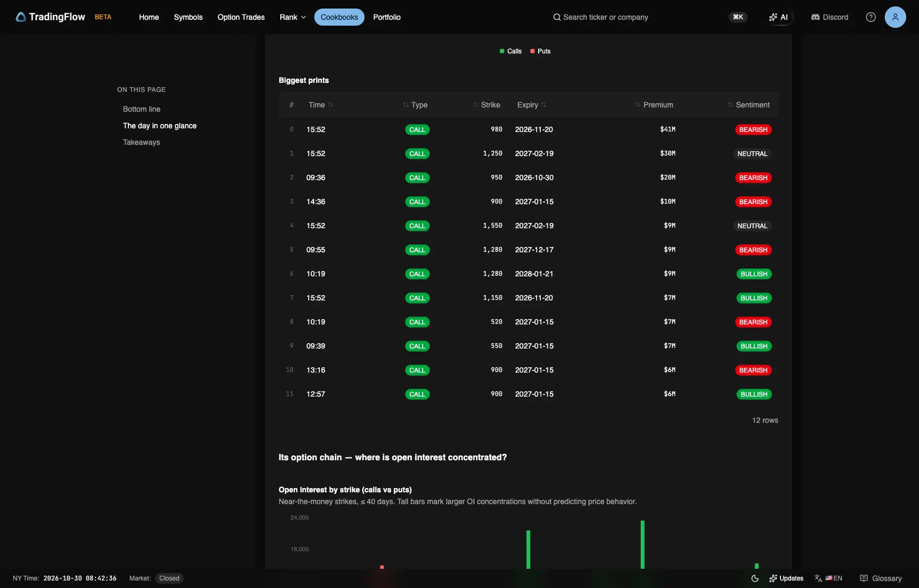Select the Cookbooks tab
The width and height of the screenshot is (919, 588).
339,17
